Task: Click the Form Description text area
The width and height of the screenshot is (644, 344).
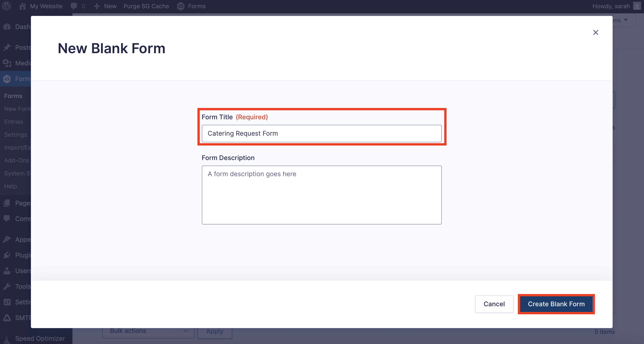Action: [321, 195]
